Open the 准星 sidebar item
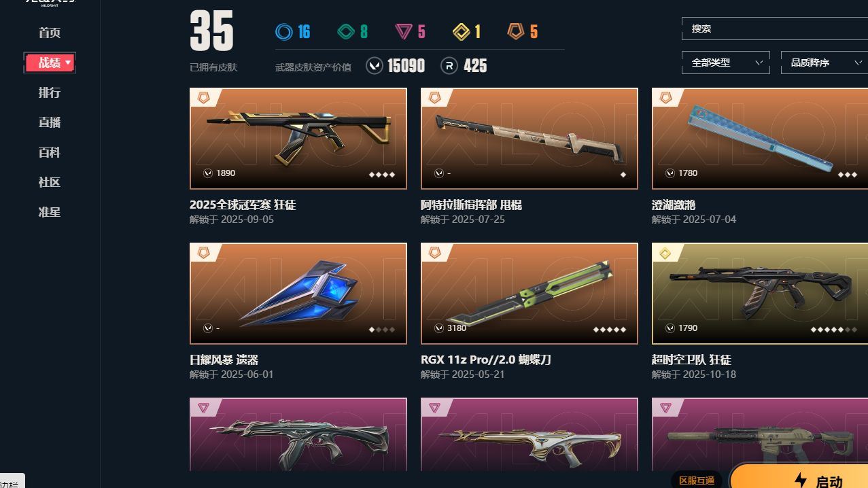 point(50,212)
